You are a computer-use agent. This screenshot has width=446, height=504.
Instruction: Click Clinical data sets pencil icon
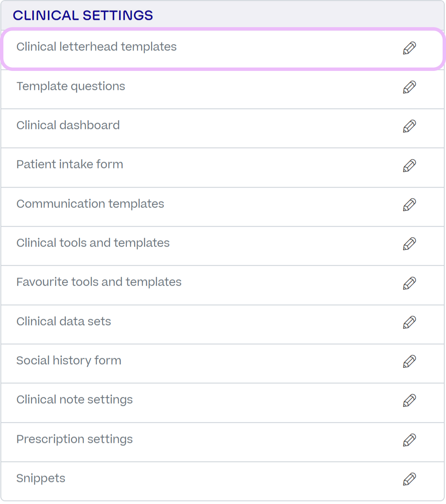point(410,323)
